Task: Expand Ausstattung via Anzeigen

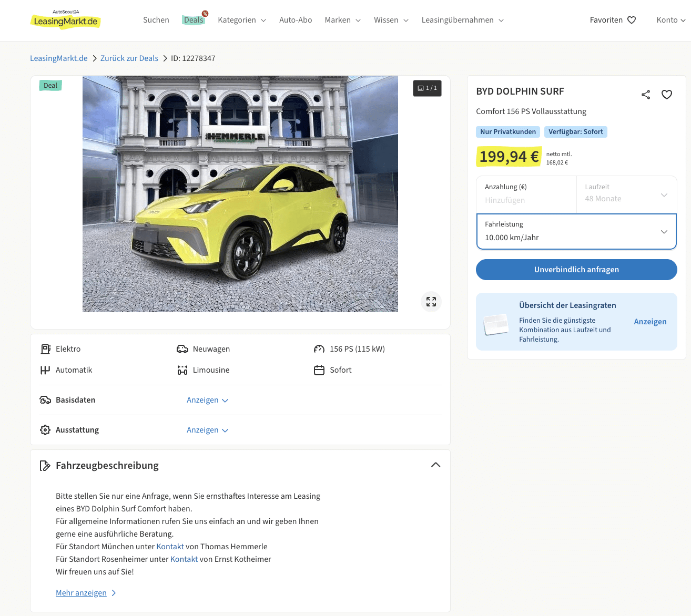Action: coord(207,430)
